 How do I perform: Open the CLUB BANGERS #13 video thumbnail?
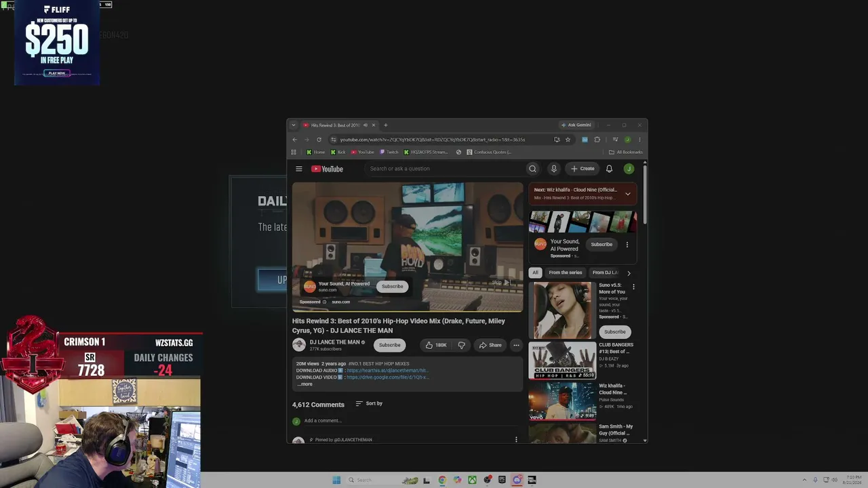[562, 361]
